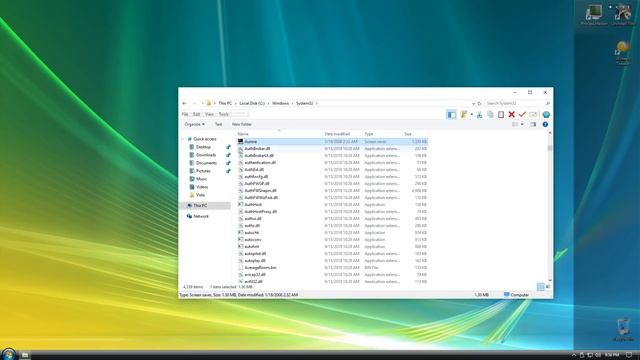The width and height of the screenshot is (640, 360).
Task: Select Downloads in navigation pane
Action: click(x=206, y=155)
